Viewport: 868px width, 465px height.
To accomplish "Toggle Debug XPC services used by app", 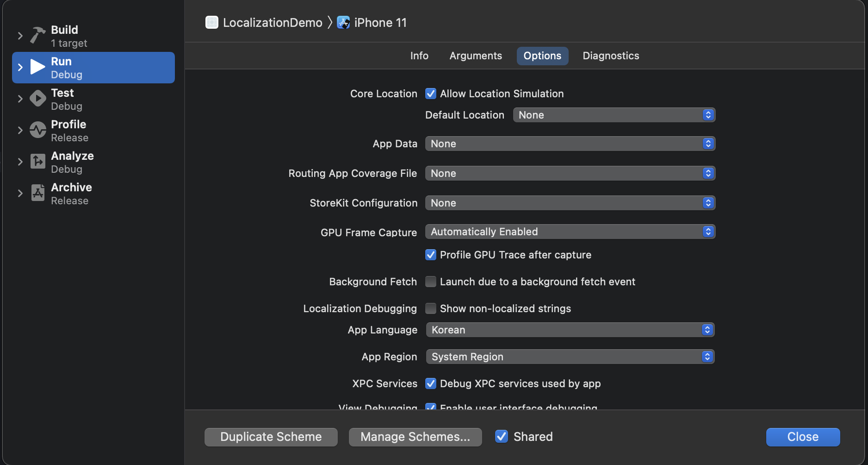I will pos(431,383).
